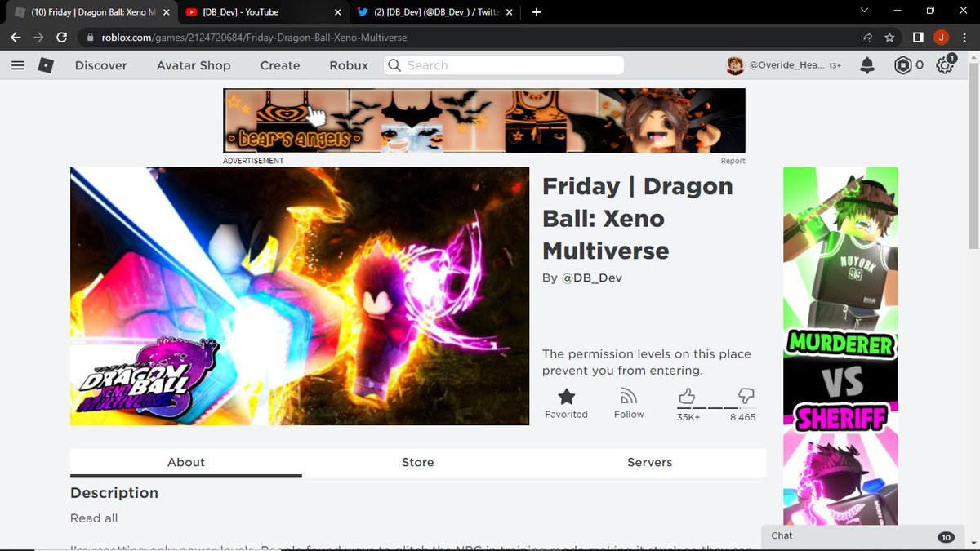Switch to the DB_Dev Twitter tab
980x551 pixels.
pos(434,12)
